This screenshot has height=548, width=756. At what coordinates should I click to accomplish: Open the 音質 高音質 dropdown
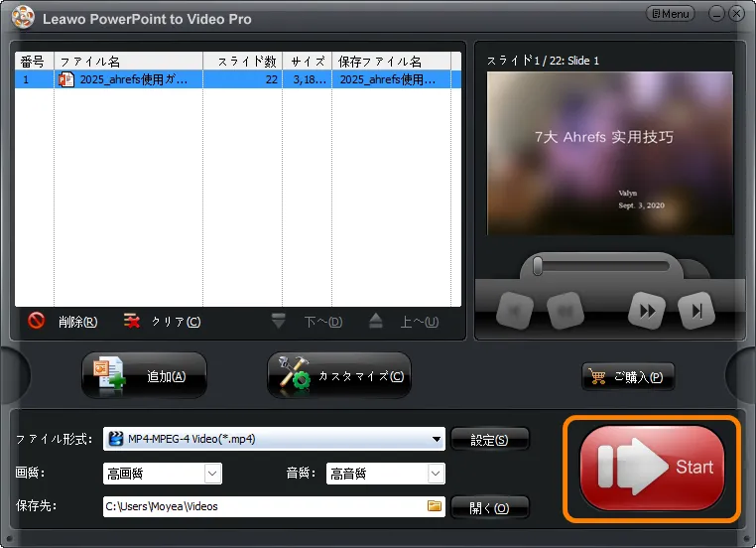(386, 474)
